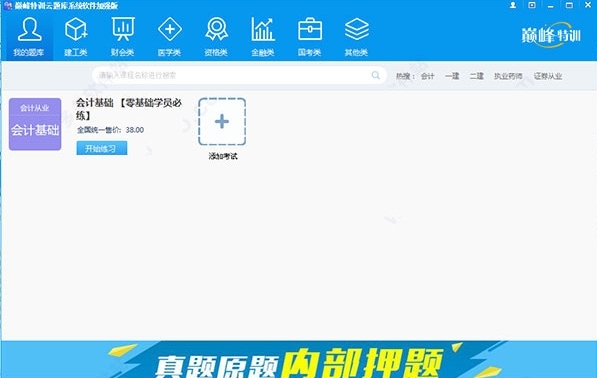Open the 医学类 category

(169, 37)
